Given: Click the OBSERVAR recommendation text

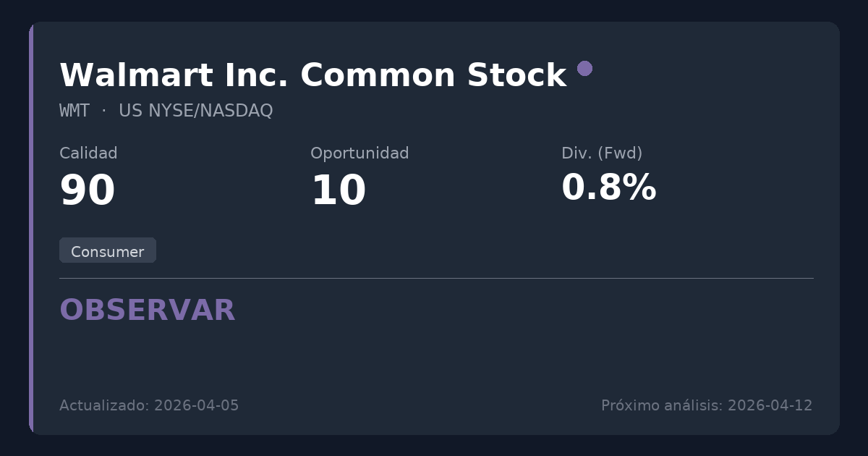Looking at the screenshot, I should coord(148,311).
